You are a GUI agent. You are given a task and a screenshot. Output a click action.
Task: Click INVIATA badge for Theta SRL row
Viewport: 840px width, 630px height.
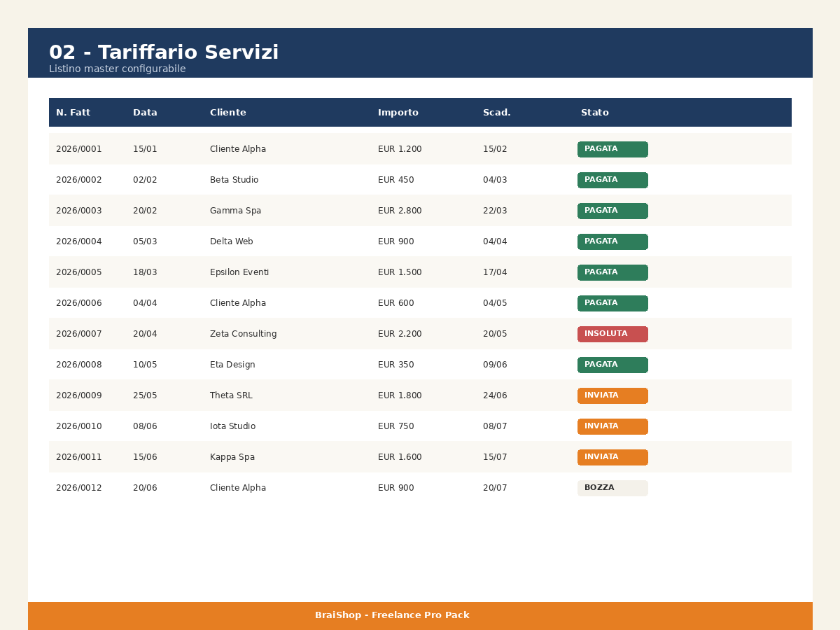(x=612, y=395)
